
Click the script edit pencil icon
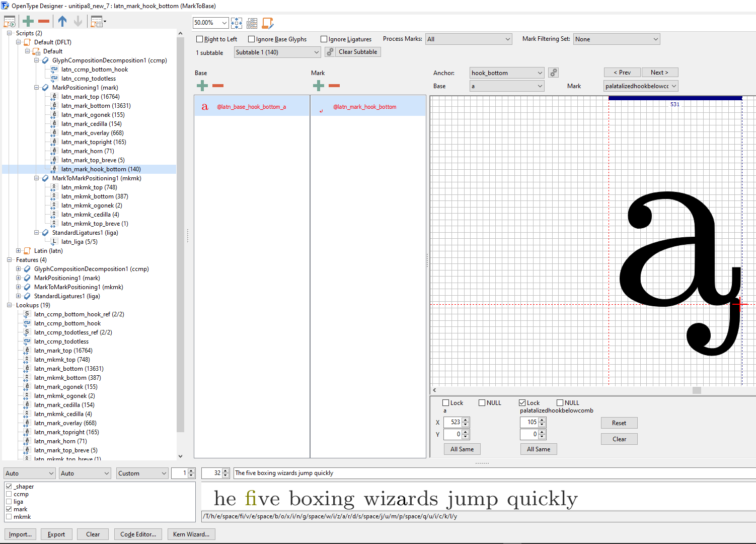[x=268, y=23]
